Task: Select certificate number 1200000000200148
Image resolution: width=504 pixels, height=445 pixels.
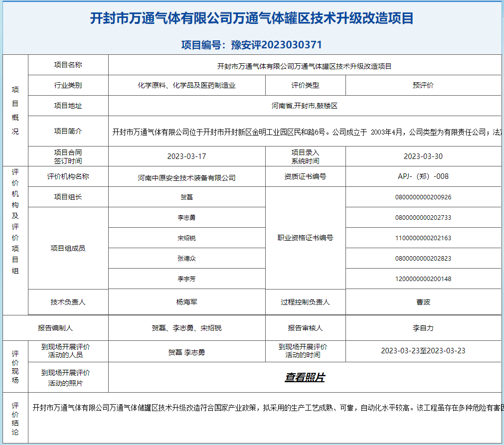Action: pyautogui.click(x=423, y=279)
